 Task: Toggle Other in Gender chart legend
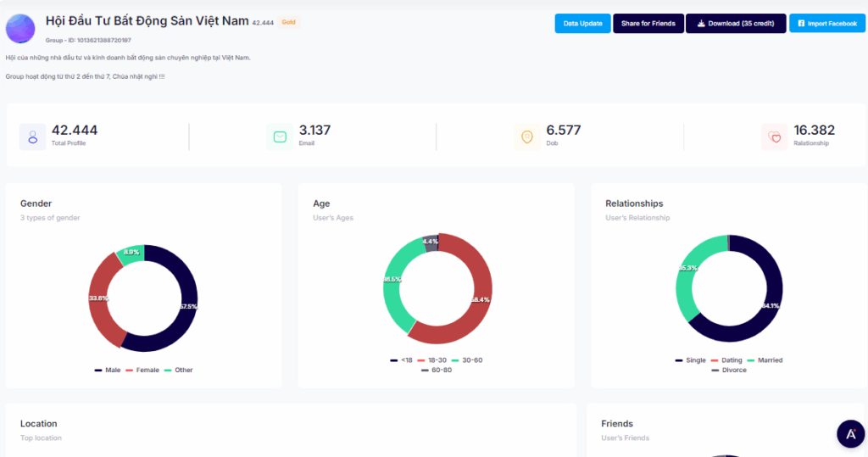point(179,371)
